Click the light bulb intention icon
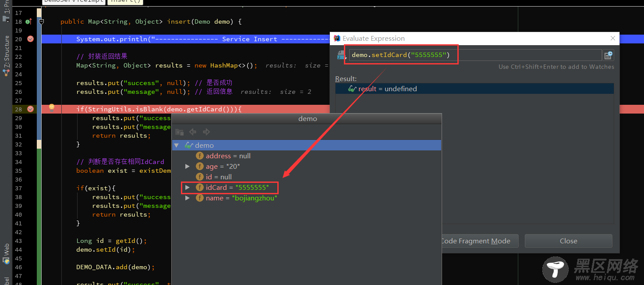Image resolution: width=644 pixels, height=285 pixels. pos(51,107)
